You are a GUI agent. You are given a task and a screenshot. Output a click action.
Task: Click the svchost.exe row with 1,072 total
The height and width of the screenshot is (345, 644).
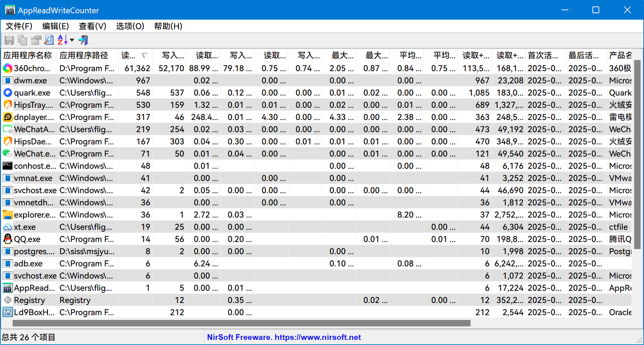point(316,276)
